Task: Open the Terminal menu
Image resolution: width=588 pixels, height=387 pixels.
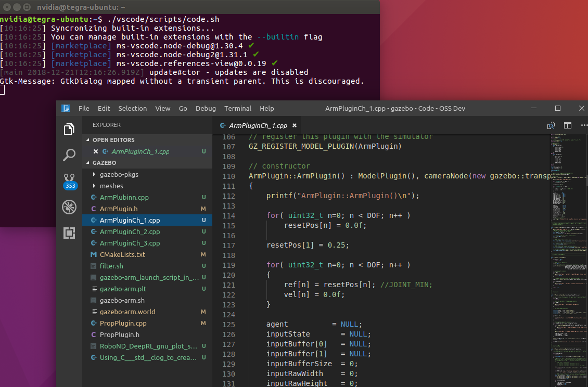Action: [x=238, y=108]
